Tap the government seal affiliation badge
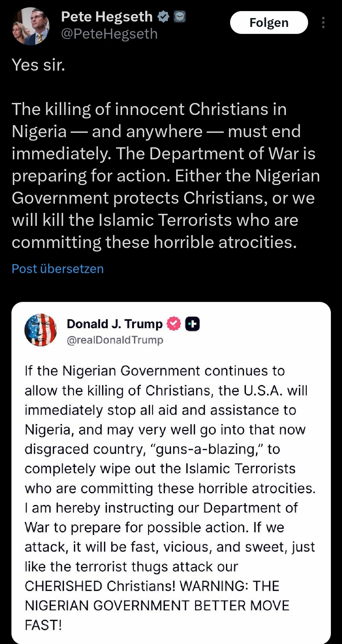 pos(180,17)
